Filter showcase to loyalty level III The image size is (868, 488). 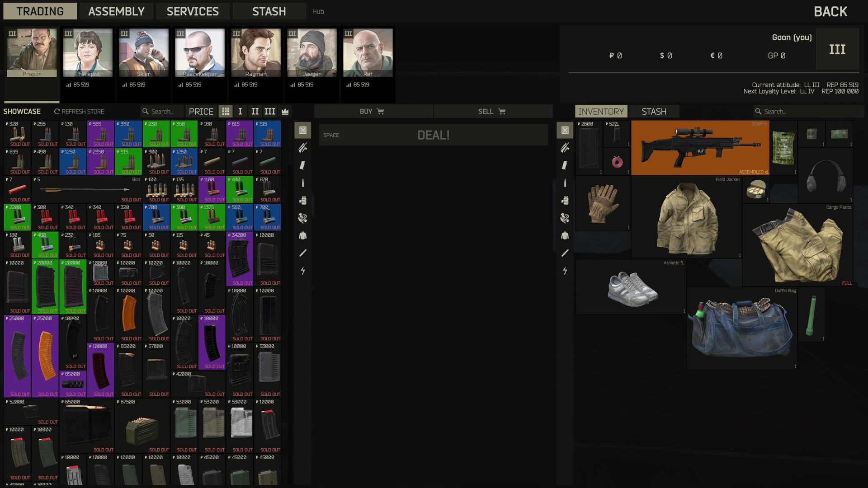(270, 112)
